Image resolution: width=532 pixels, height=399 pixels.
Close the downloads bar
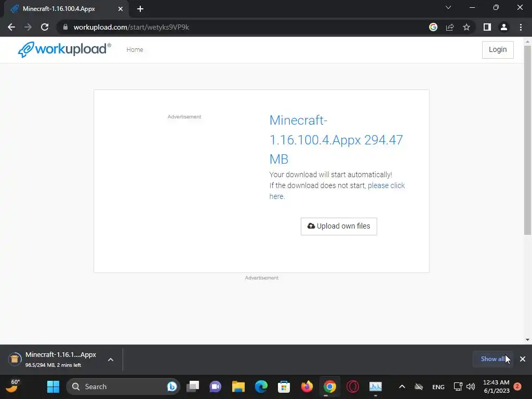point(523,359)
